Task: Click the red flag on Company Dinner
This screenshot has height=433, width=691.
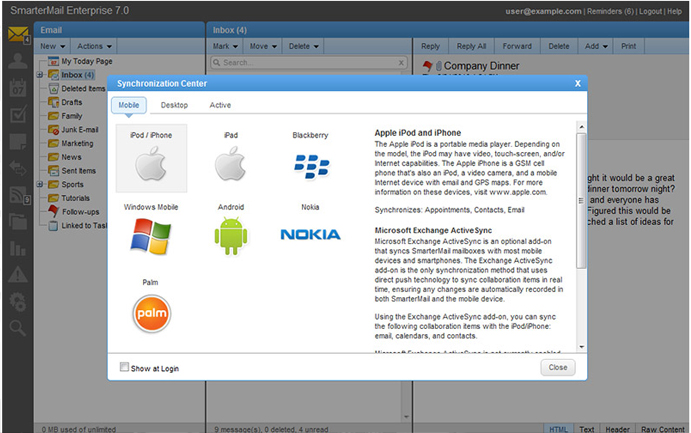Action: (427, 66)
